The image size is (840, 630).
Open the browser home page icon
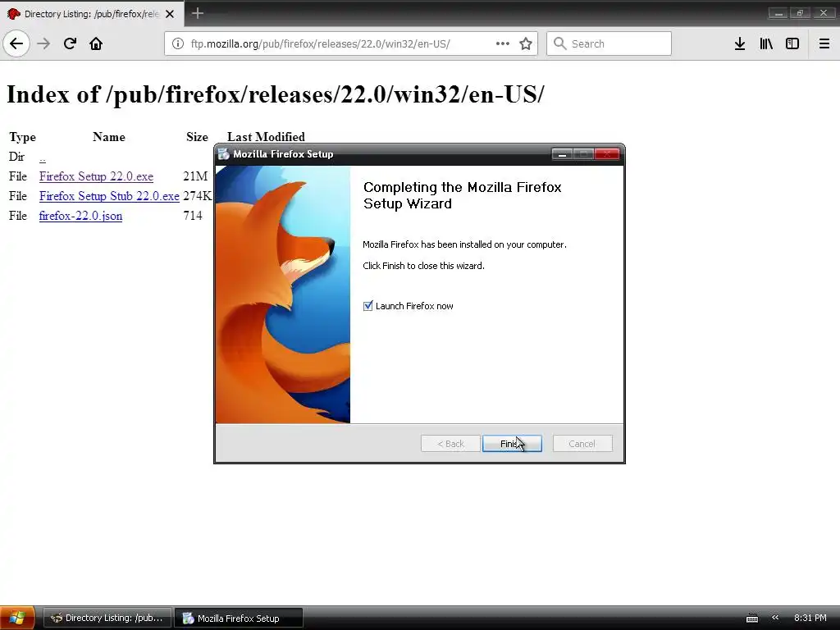pos(96,43)
